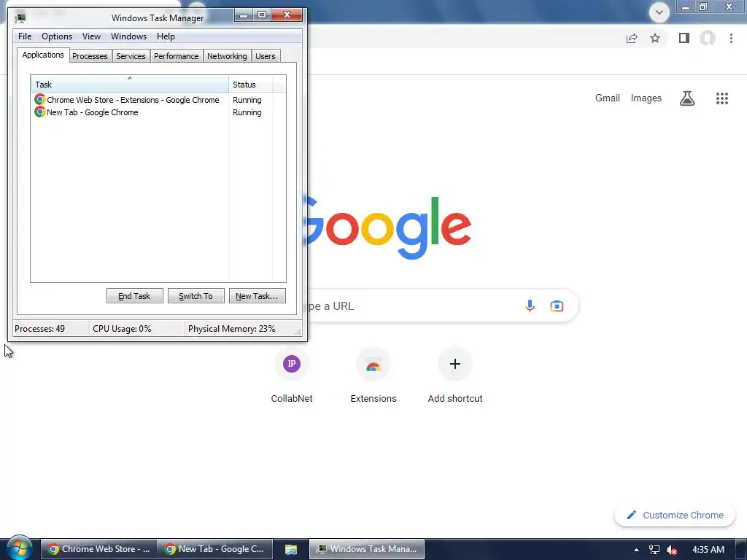The image size is (747, 560).
Task: Click the Show desktop strip beside clock
Action: [x=741, y=550]
